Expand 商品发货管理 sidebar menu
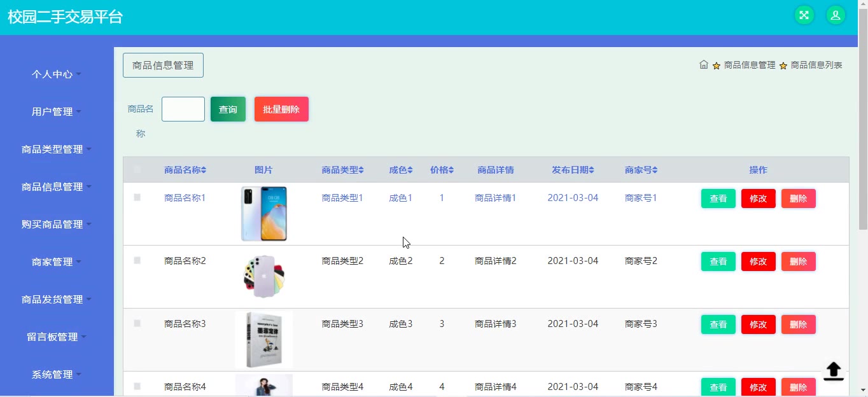Image resolution: width=868 pixels, height=397 pixels. pyautogui.click(x=57, y=299)
